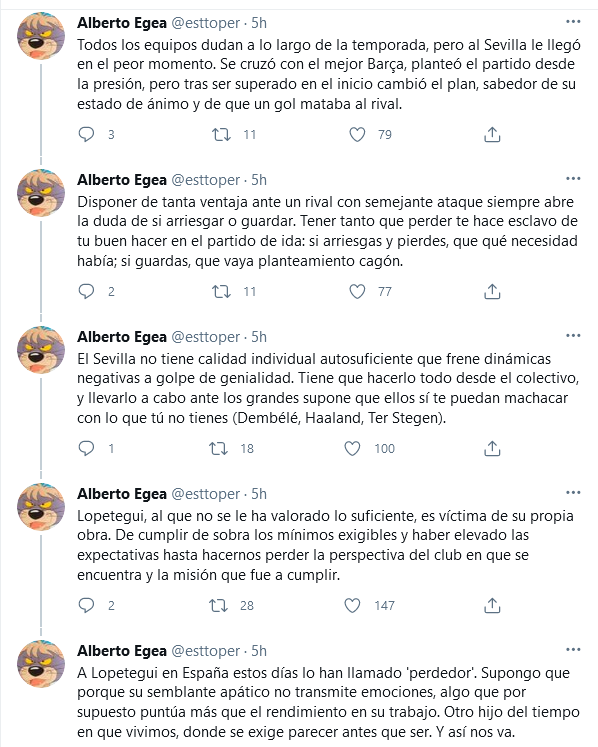Open more options on the first tweet
598x747 pixels.
click(x=573, y=22)
